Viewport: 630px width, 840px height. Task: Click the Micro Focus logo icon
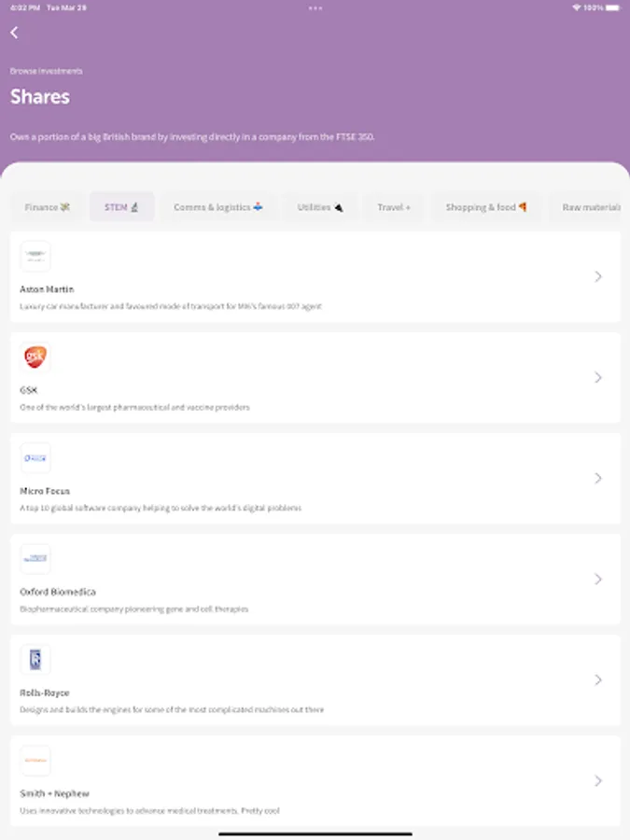pyautogui.click(x=35, y=457)
